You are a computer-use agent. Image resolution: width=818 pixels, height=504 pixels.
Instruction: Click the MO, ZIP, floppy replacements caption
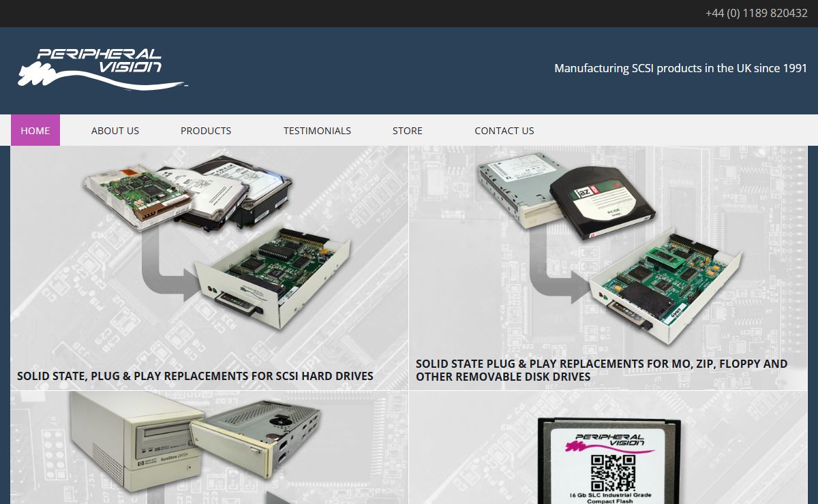(x=601, y=370)
